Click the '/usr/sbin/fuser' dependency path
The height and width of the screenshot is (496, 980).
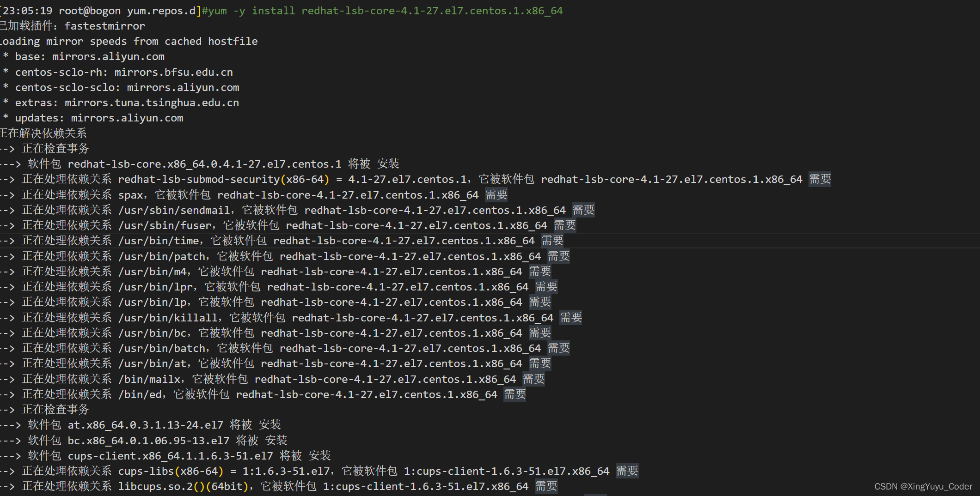(x=165, y=225)
